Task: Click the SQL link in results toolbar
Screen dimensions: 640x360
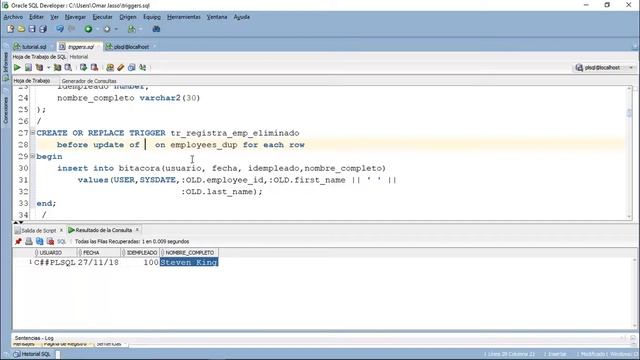Action: [x=62, y=242]
